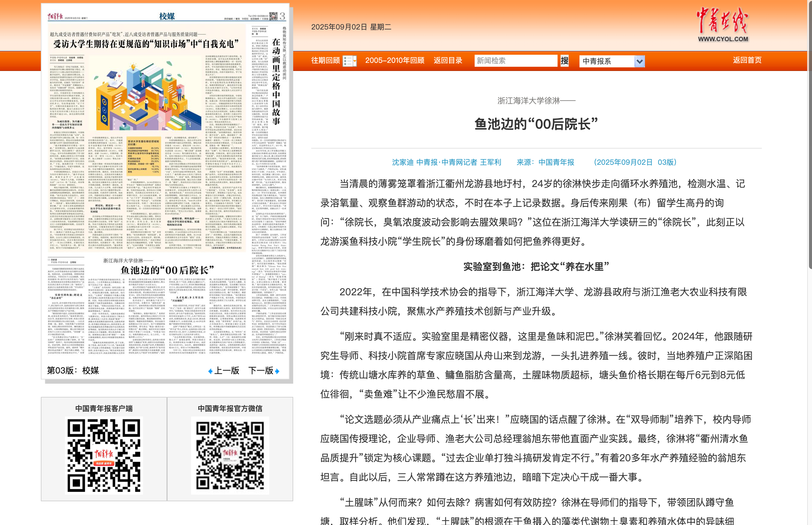Click the 中国青年报 masthead logo on page thumbnail

click(55, 17)
